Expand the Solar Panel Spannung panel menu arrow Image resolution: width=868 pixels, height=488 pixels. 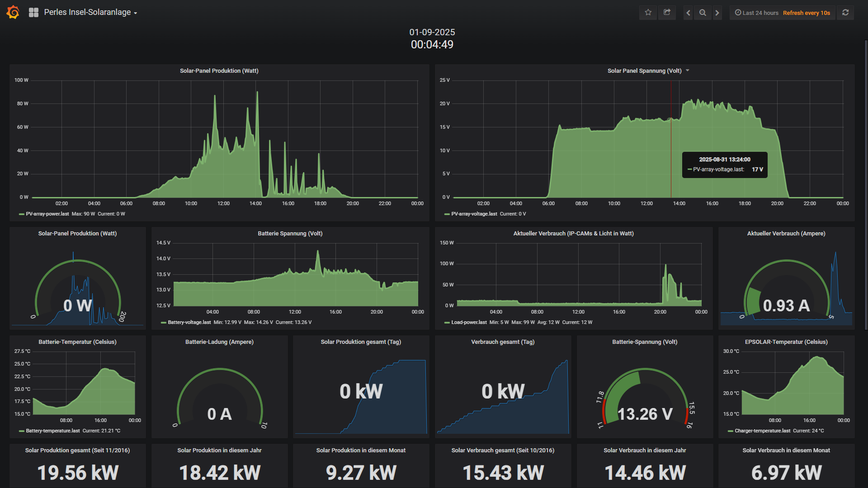(688, 70)
